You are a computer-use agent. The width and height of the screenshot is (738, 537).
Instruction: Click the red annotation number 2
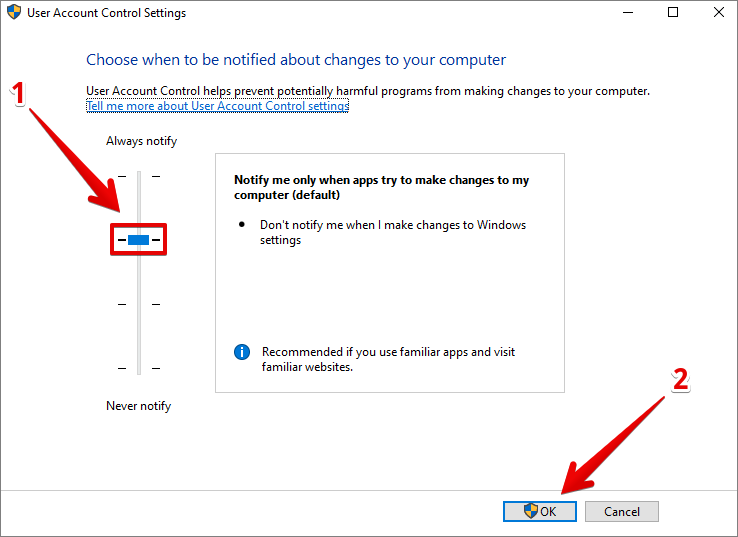coord(680,379)
